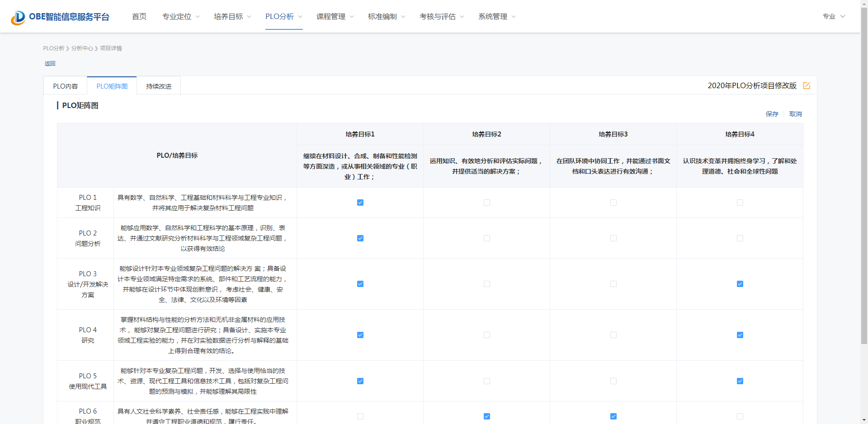Check PLO 2 box under 培养目标2
This screenshot has width=868, height=424.
[x=486, y=238]
